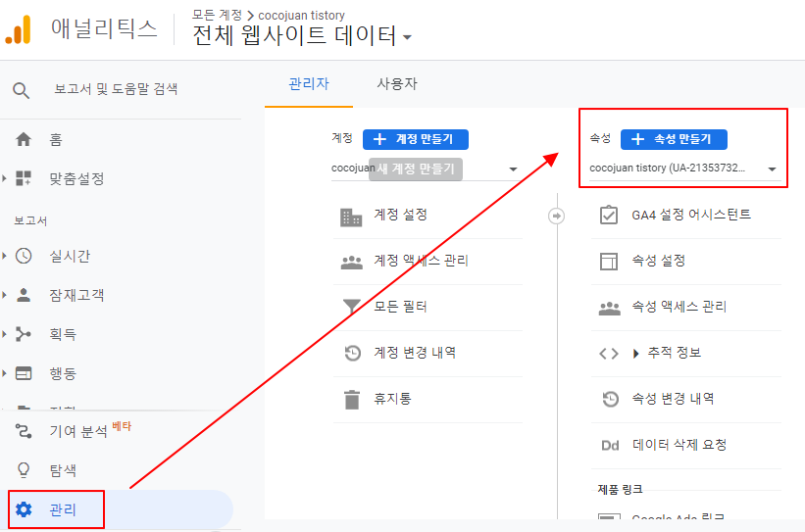Click the 데이터 삭제 요청 Dd icon
This screenshot has width=805, height=532.
pyautogui.click(x=610, y=446)
